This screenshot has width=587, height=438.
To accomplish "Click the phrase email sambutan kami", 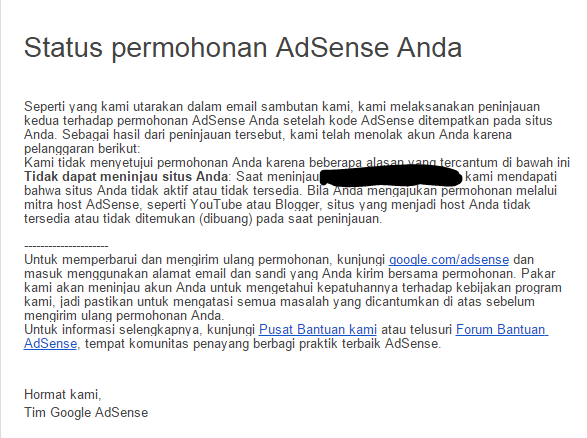I will click(288, 107).
